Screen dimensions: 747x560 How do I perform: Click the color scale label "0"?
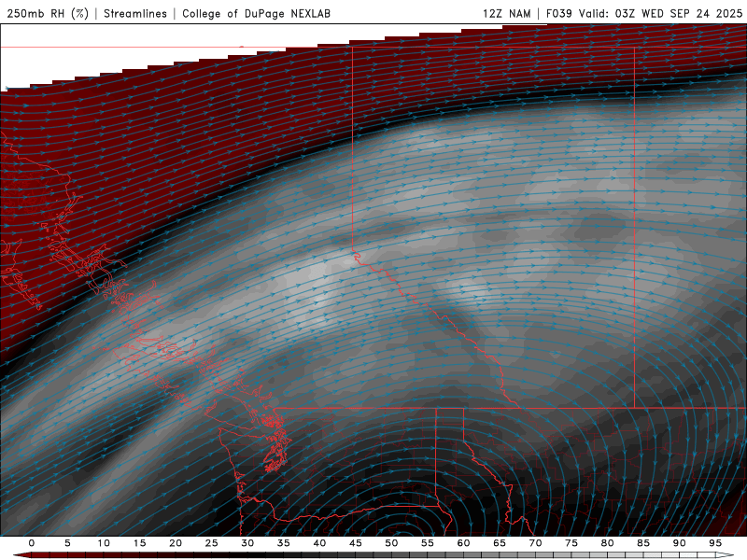[32, 543]
